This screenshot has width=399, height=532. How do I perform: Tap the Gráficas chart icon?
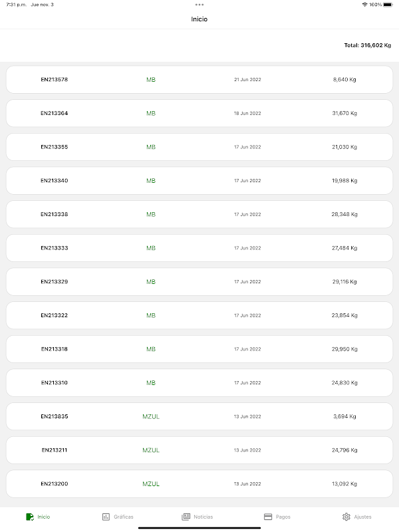point(106,517)
